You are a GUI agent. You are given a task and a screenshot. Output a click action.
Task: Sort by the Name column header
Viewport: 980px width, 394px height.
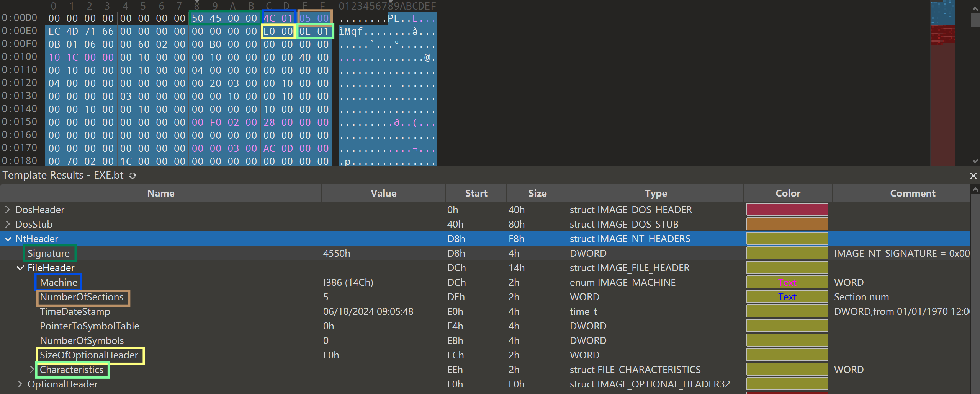(160, 194)
